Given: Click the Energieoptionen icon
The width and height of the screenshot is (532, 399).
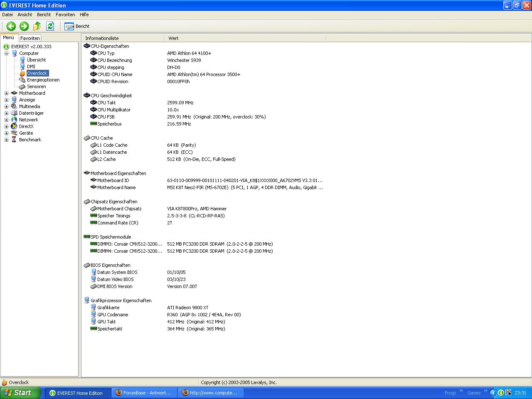Looking at the screenshot, I should [x=22, y=80].
